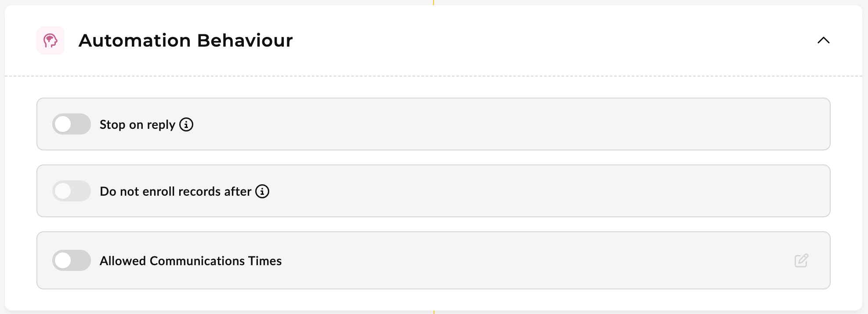Click the dashed divider under the section header

coord(434,76)
